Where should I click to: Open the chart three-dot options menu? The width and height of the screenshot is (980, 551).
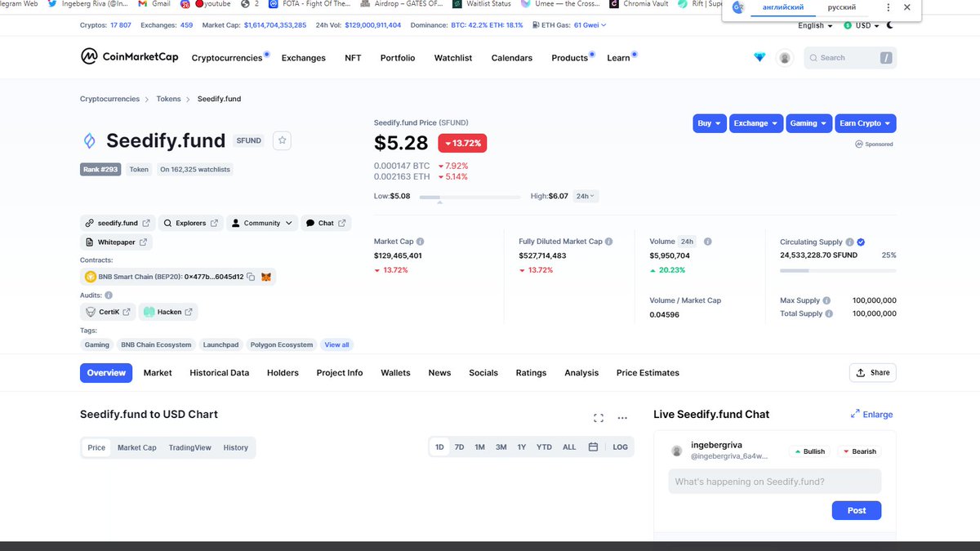point(622,418)
